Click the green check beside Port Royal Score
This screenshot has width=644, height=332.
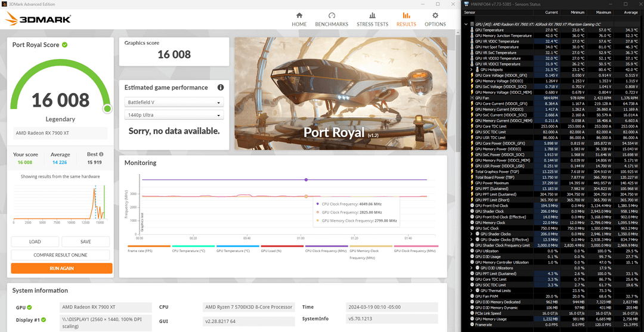[65, 45]
